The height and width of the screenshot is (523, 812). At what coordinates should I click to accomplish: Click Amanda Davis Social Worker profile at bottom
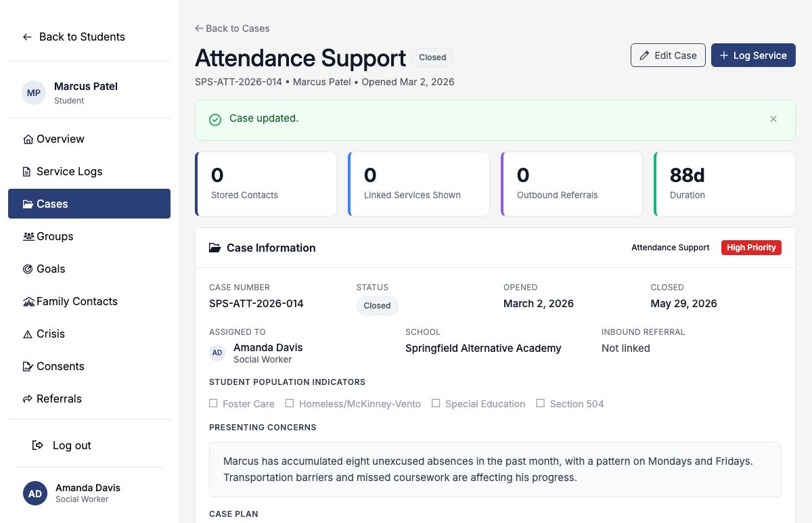pyautogui.click(x=89, y=493)
